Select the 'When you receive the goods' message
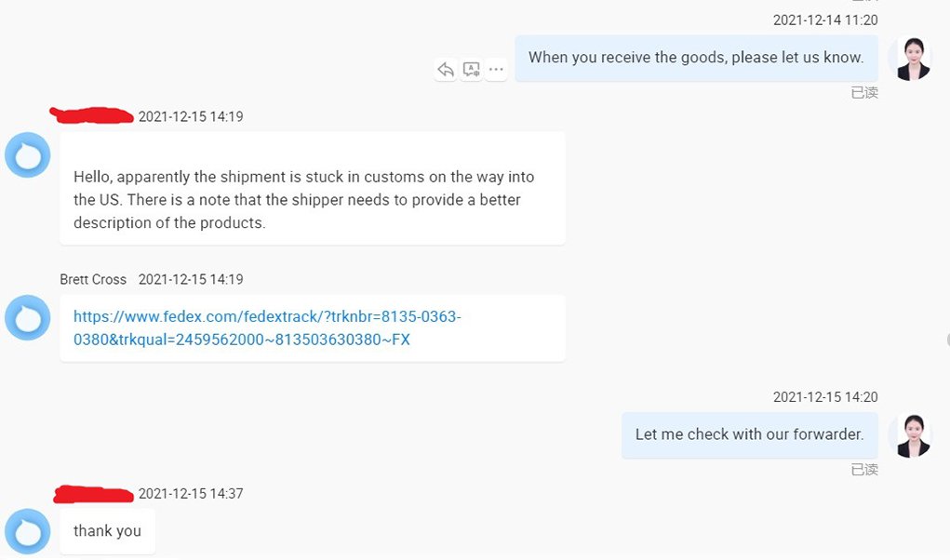This screenshot has width=950, height=560. [x=696, y=58]
